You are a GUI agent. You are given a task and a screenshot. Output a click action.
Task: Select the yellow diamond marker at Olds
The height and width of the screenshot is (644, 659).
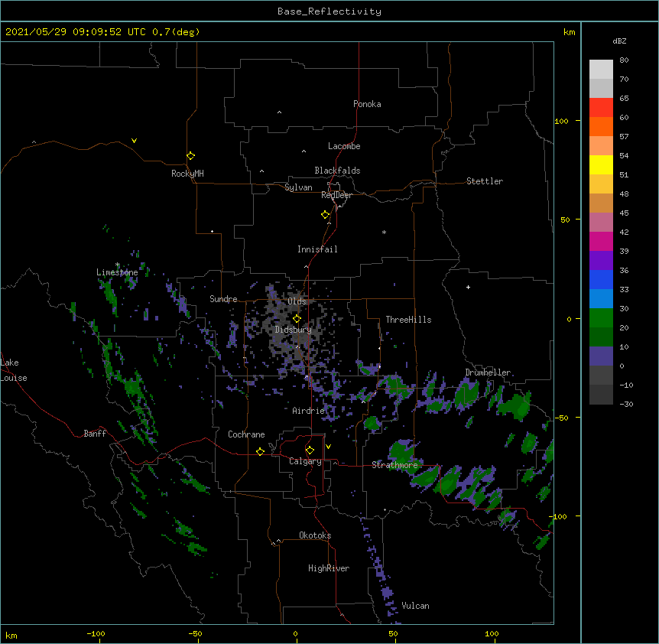(x=297, y=319)
